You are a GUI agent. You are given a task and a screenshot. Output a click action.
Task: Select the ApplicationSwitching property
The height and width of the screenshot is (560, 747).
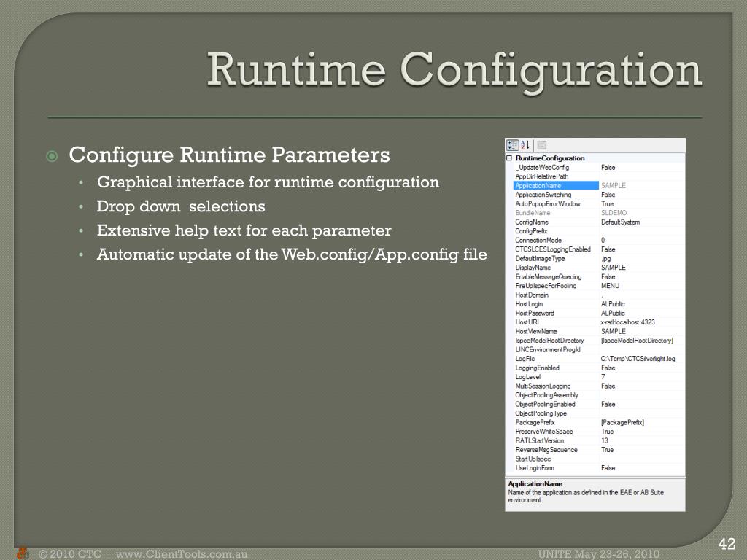point(543,194)
